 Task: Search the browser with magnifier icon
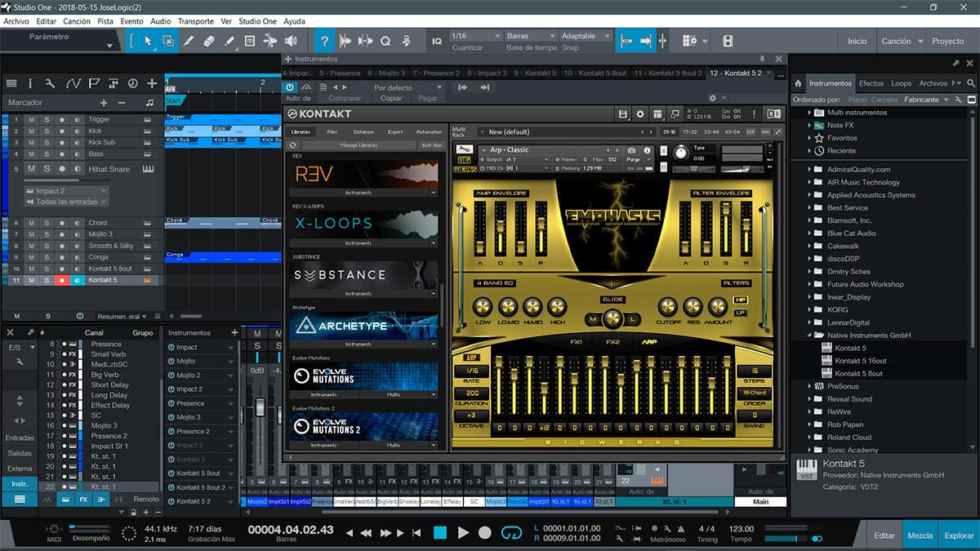point(971,83)
